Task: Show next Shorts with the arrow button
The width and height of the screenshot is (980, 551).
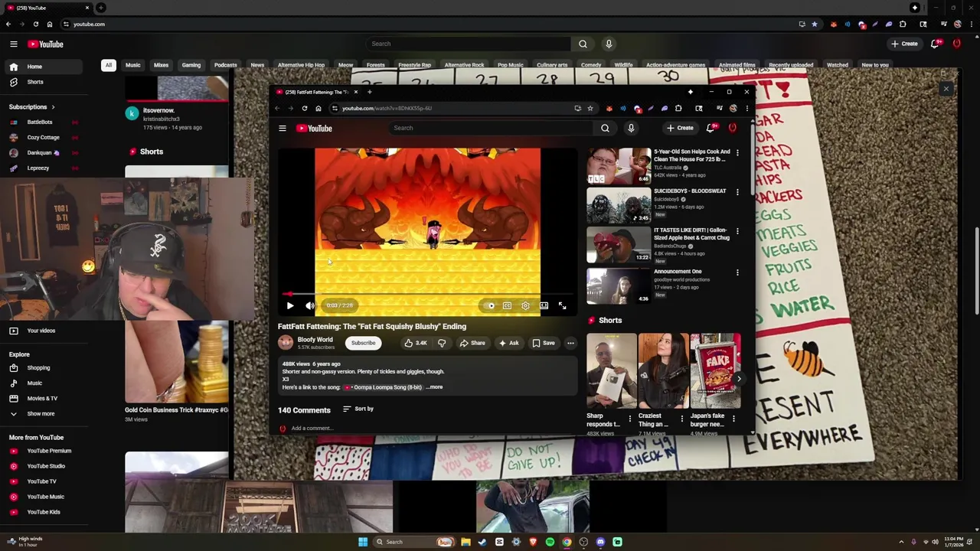Action: [738, 379]
